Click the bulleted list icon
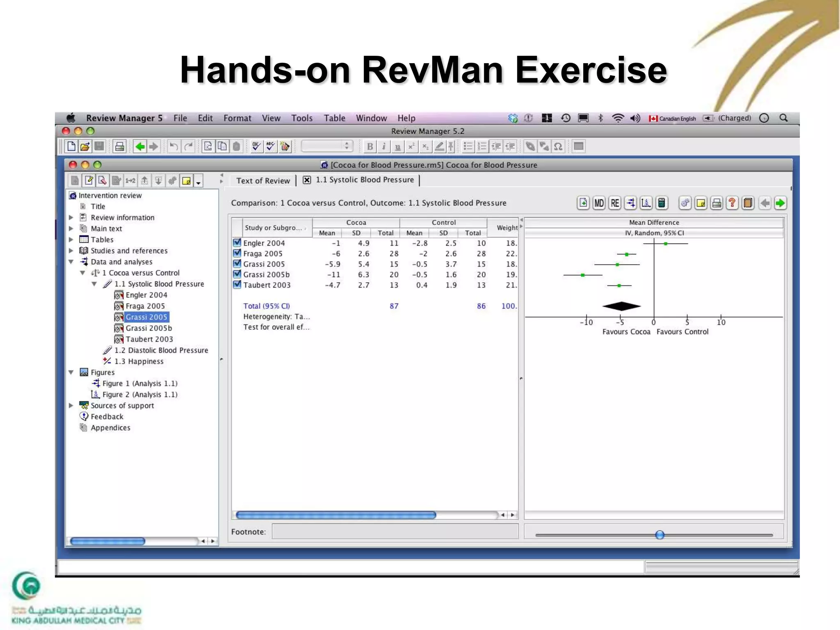The image size is (840, 630). [468, 146]
